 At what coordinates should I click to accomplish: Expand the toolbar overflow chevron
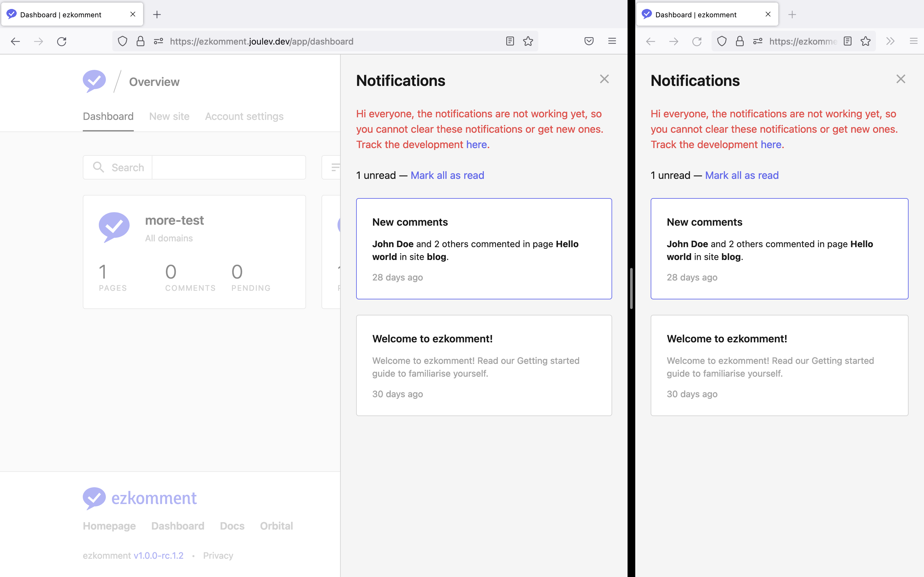pos(890,41)
